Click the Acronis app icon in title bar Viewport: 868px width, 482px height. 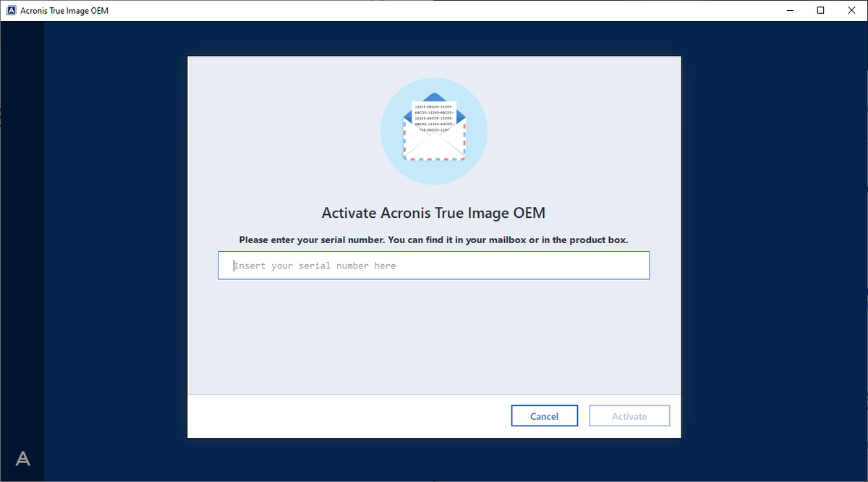11,11
